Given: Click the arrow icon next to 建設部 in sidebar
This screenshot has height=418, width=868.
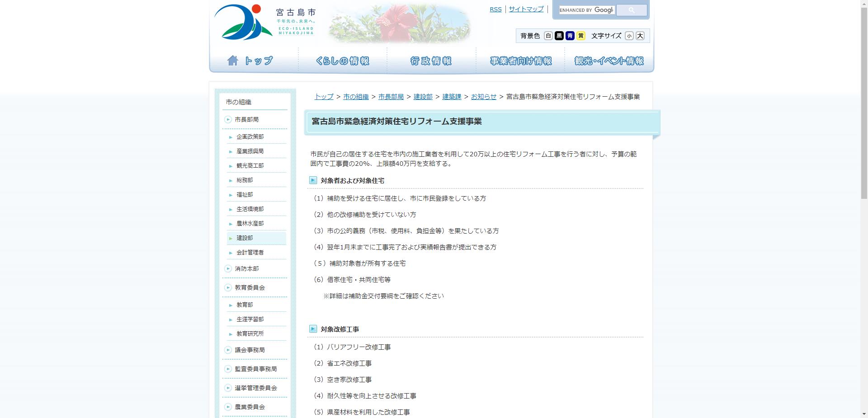Looking at the screenshot, I should (231, 238).
